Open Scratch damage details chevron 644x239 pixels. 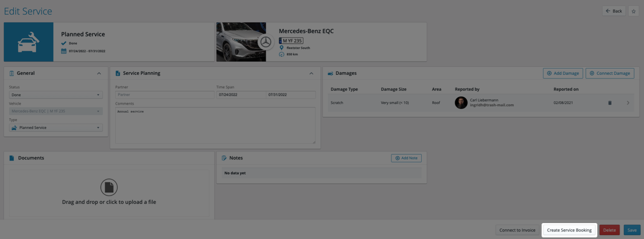[628, 103]
